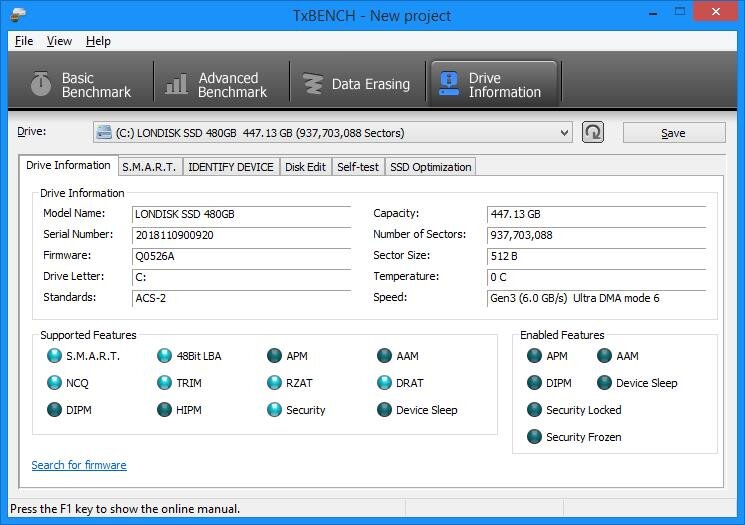Click the Speed field showing Gen3
The width and height of the screenshot is (745, 525).
[597, 298]
